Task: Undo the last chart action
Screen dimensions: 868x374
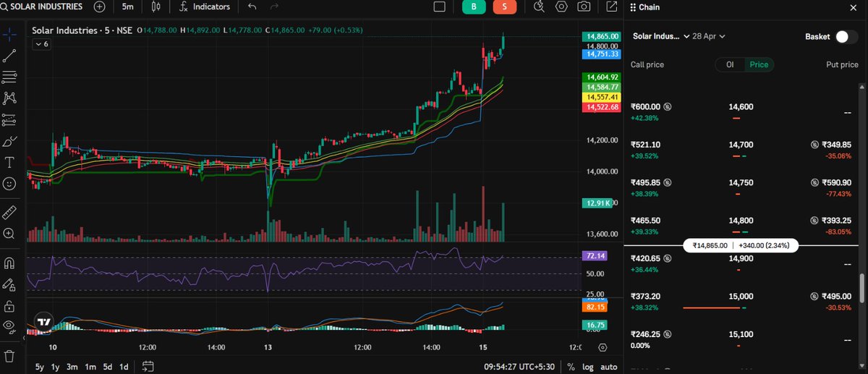Action: click(x=252, y=7)
